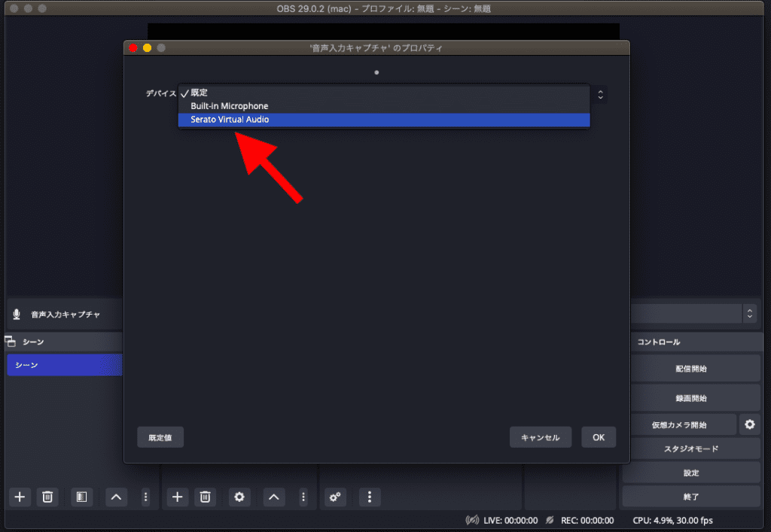Open 設定 settings button
The height and width of the screenshot is (532, 771).
point(691,473)
